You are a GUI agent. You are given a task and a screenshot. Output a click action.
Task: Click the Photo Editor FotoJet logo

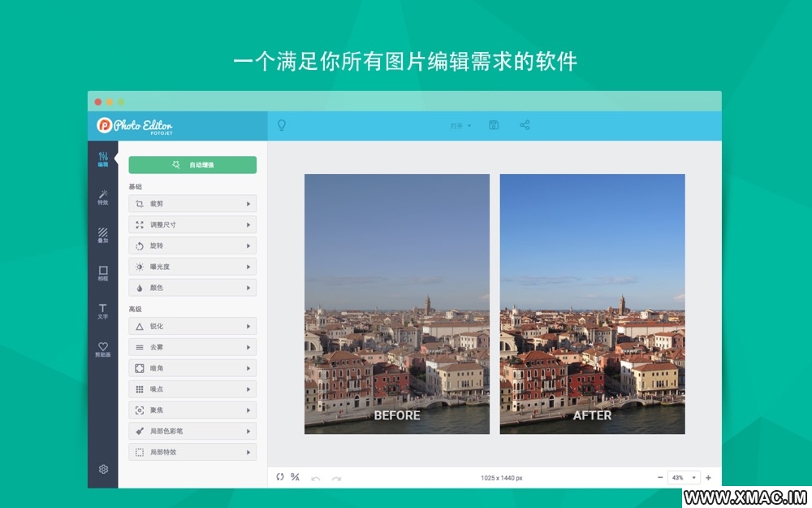135,126
